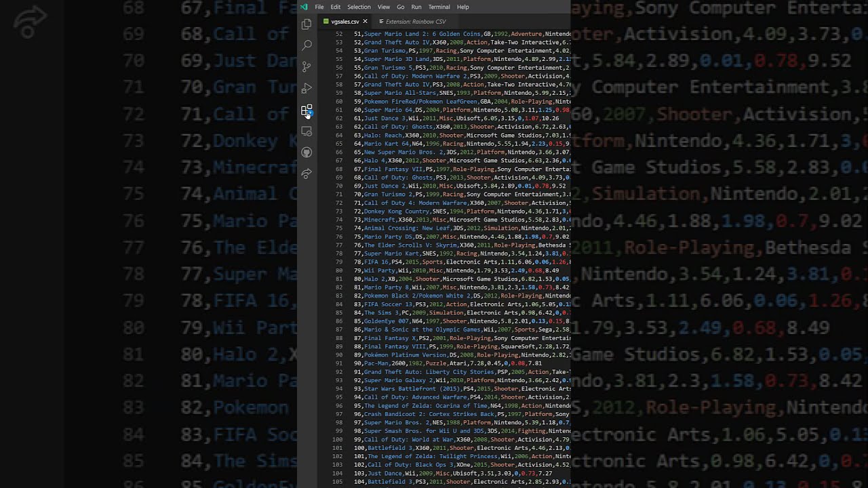The width and height of the screenshot is (868, 488).
Task: Open the GitHub view in activity bar
Action: [307, 152]
